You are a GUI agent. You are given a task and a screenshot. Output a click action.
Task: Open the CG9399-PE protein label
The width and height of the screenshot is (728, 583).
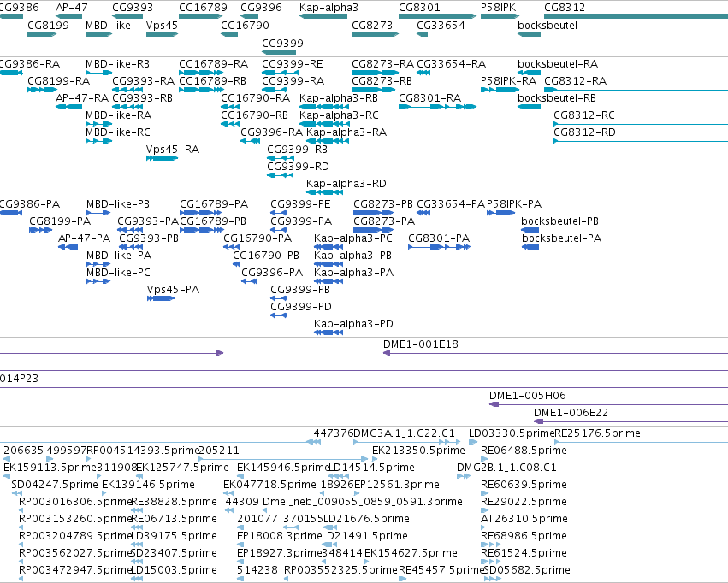300,204
